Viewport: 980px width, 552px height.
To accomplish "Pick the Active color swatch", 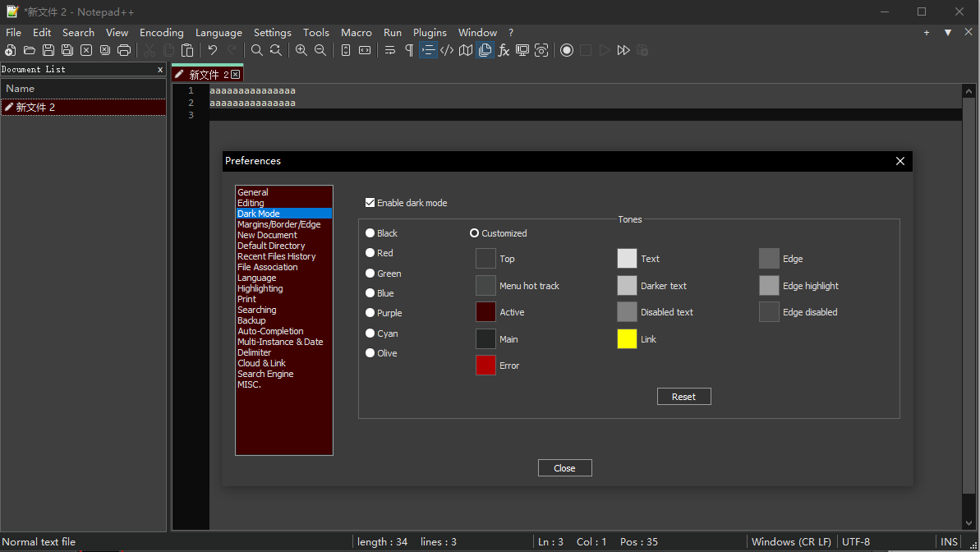I will click(x=485, y=312).
